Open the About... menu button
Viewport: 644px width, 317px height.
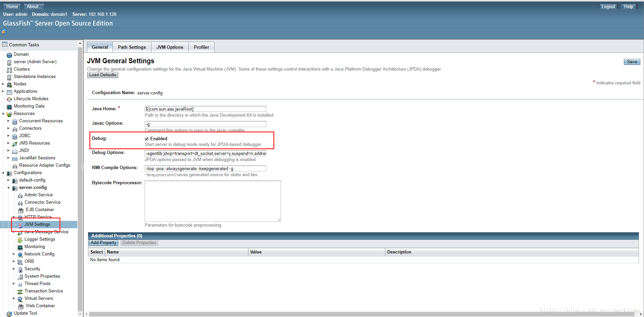click(x=34, y=6)
